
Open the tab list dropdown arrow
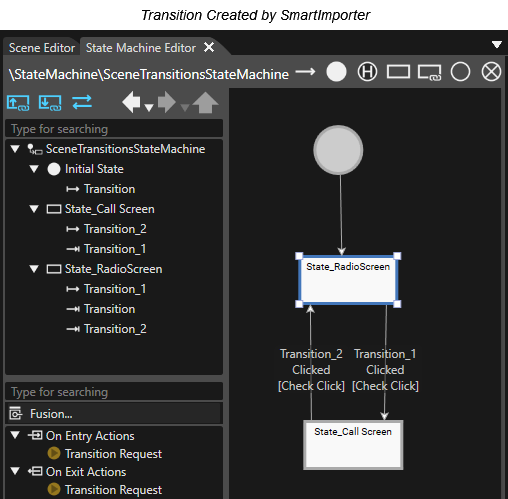[497, 44]
